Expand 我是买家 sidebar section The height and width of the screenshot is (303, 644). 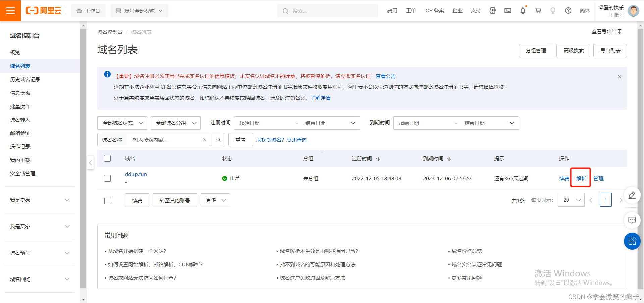[40, 226]
